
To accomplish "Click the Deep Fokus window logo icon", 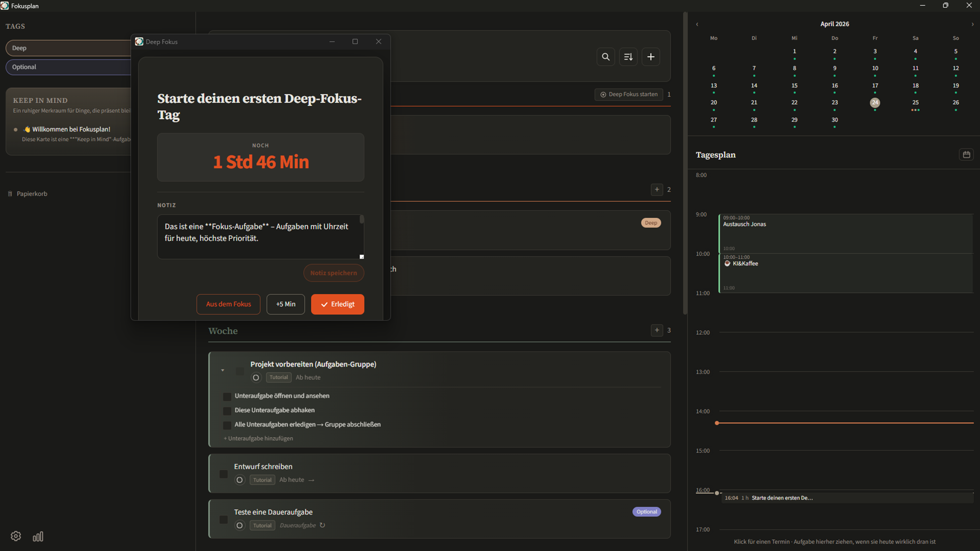I will [139, 41].
